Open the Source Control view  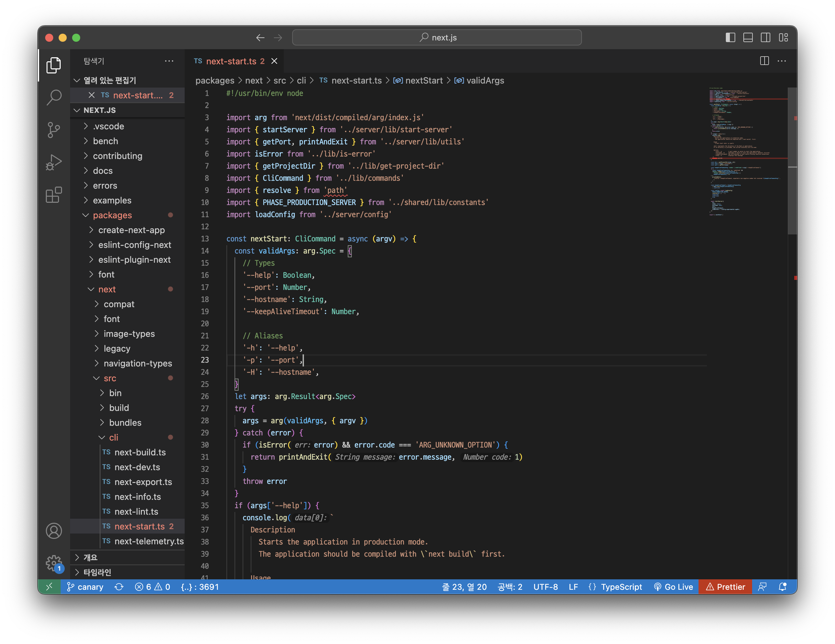click(54, 130)
